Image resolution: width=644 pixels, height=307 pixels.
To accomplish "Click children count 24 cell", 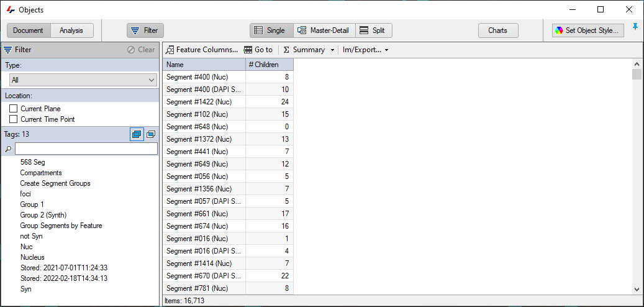I will pos(270,101).
